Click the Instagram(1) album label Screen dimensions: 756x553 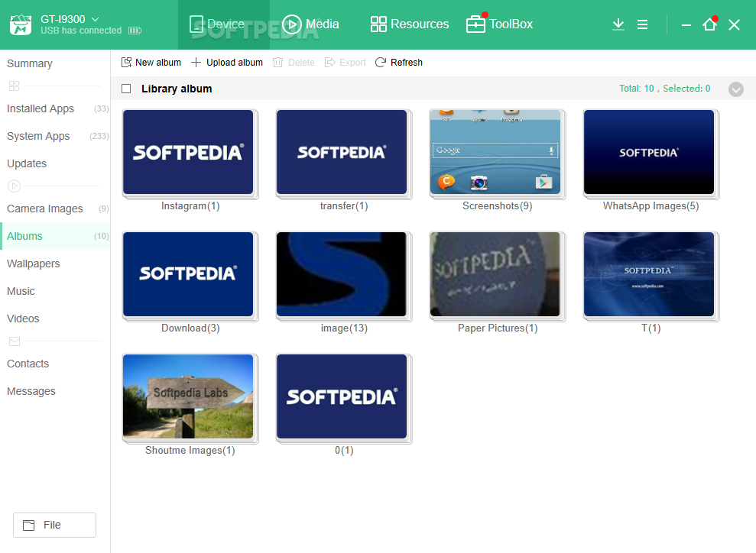coord(190,206)
